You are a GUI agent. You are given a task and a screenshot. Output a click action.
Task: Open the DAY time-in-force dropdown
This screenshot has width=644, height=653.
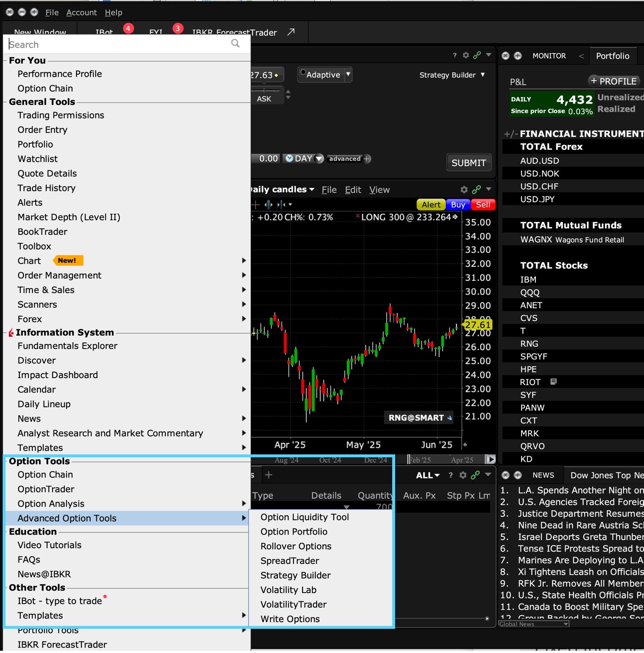pos(319,158)
